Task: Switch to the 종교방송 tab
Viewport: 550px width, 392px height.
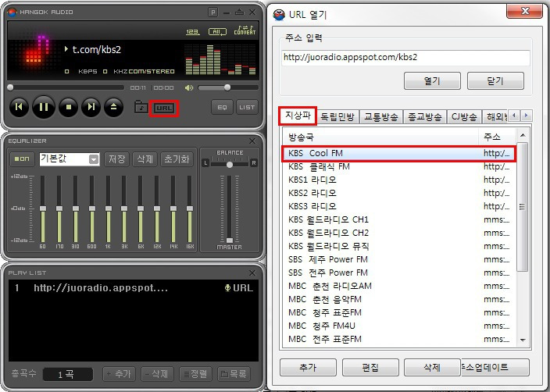Action: (424, 117)
